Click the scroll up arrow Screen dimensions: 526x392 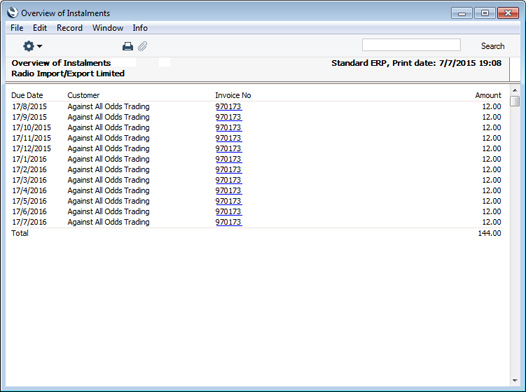[515, 91]
